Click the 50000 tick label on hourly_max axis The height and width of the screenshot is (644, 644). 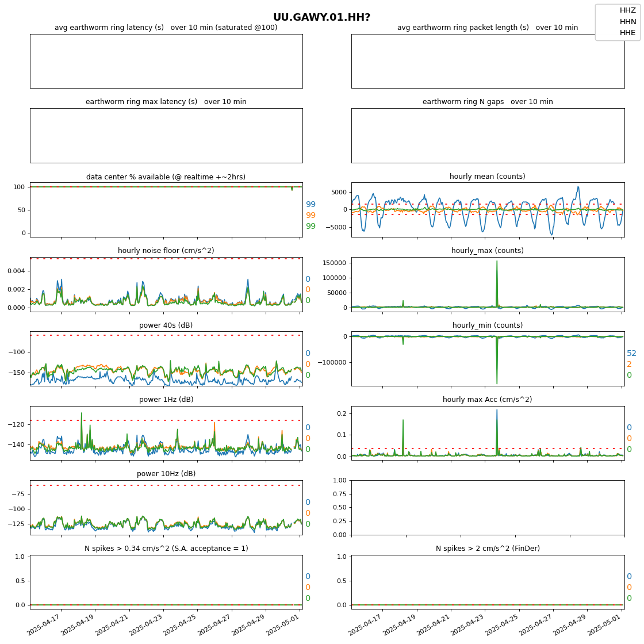336,293
